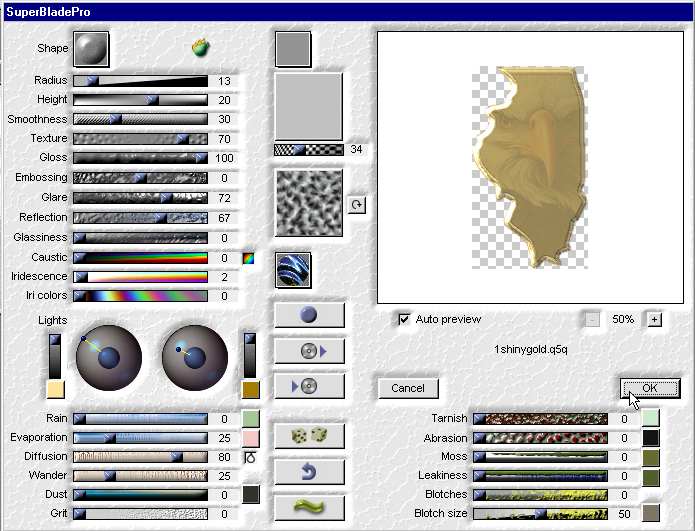Click the rotate texture arrow icon
This screenshot has height=531, width=695.
tap(356, 205)
